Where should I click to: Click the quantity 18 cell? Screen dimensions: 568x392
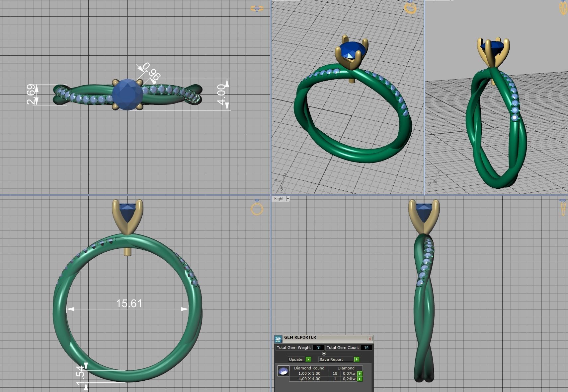pyautogui.click(x=335, y=373)
